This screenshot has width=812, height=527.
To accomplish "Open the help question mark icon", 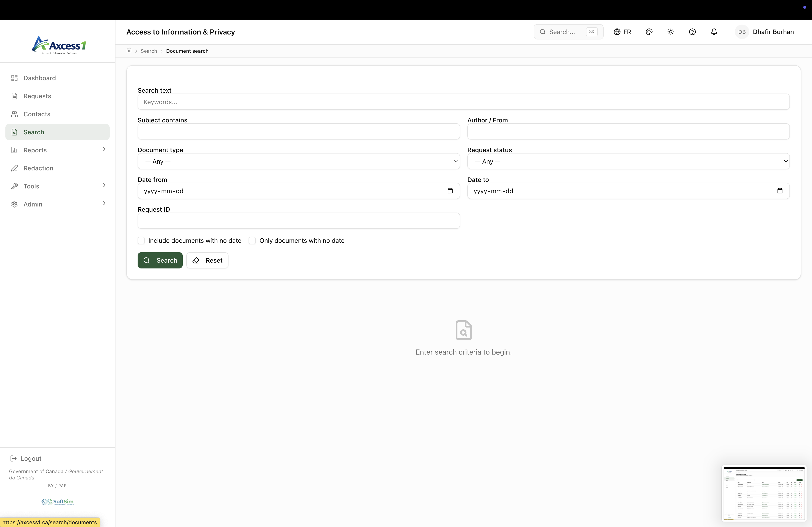I will pyautogui.click(x=692, y=32).
